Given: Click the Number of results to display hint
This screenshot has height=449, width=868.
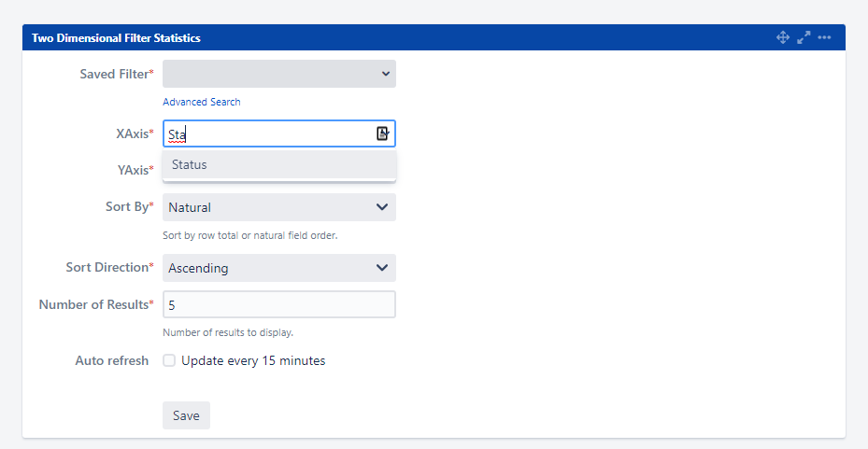Looking at the screenshot, I should 228,332.
